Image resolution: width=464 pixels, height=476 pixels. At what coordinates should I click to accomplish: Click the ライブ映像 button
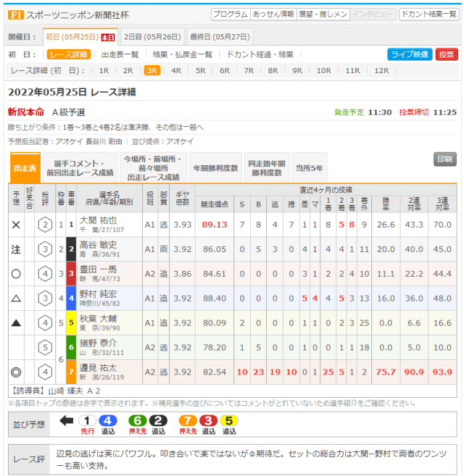[410, 54]
